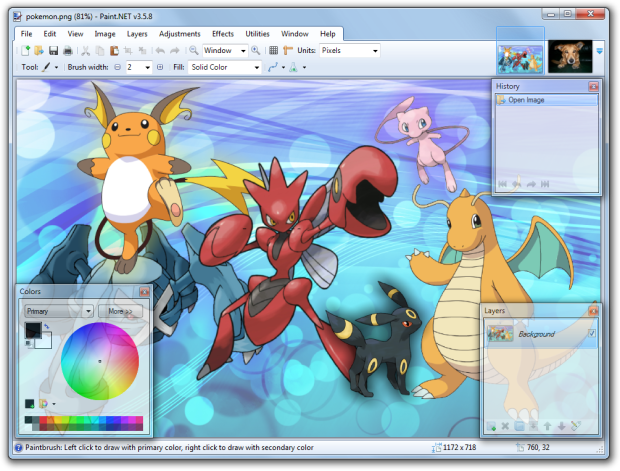Open the zoom level Window combo box
This screenshot has width=620, height=471.
(x=225, y=50)
